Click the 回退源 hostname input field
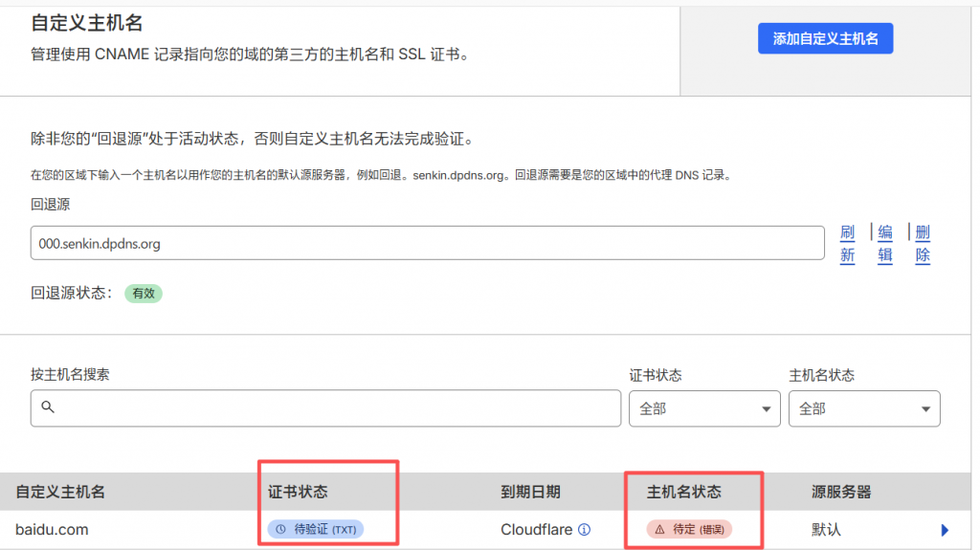 coord(427,243)
